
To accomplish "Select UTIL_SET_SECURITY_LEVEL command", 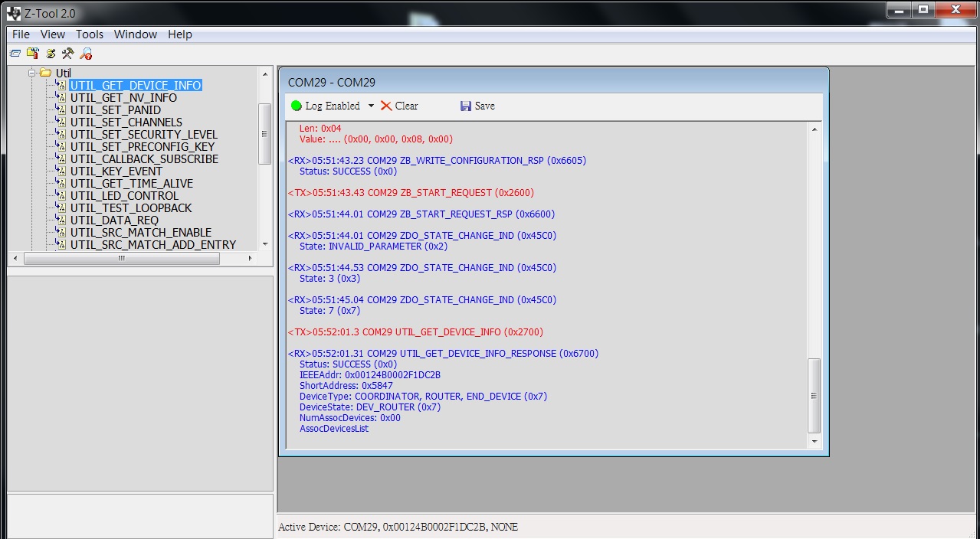I will (x=144, y=134).
